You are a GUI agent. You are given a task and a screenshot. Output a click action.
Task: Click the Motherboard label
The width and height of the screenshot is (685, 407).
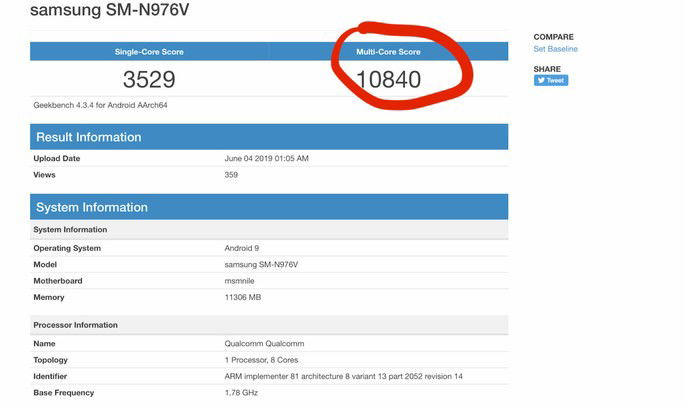point(58,281)
